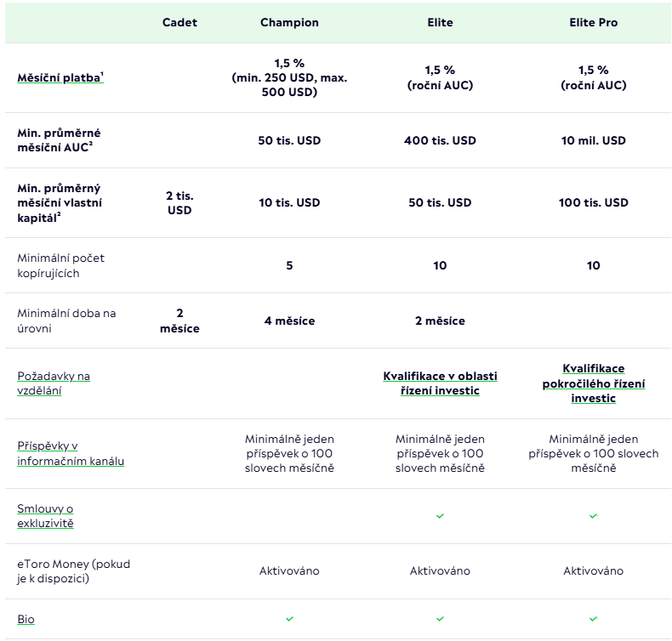Select the Champion column header
Screen dimensions: 672x641
pos(289,23)
